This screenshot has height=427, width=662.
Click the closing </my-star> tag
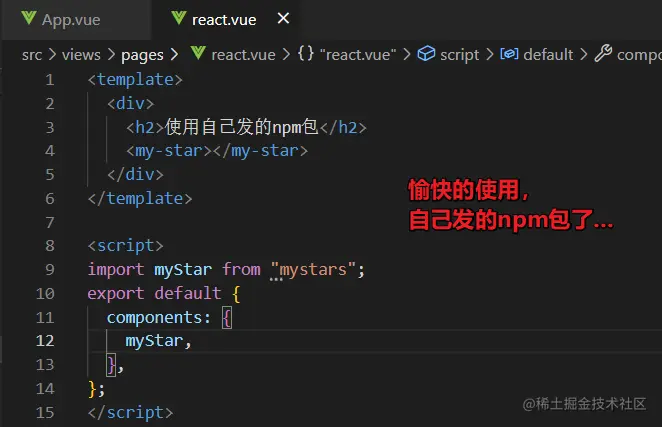(260, 151)
